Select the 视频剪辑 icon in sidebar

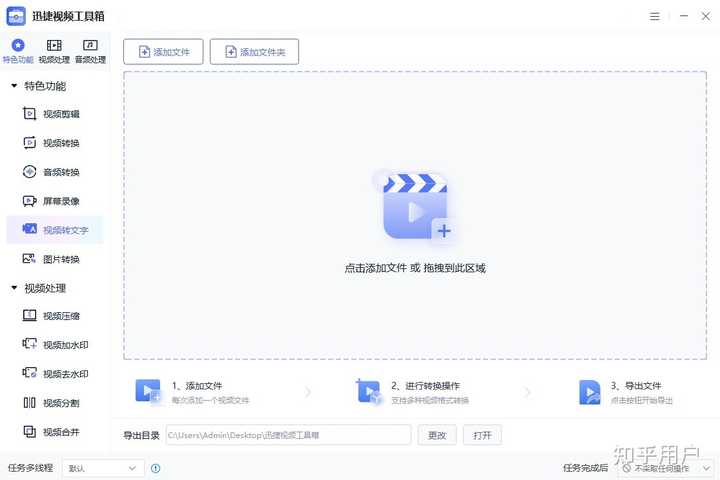click(29, 113)
